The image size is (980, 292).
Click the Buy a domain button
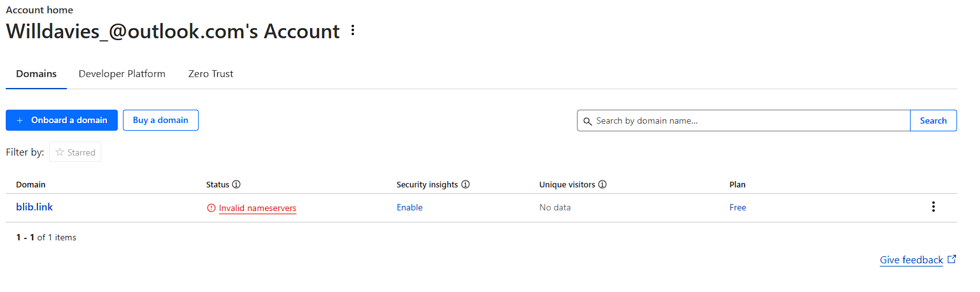160,120
